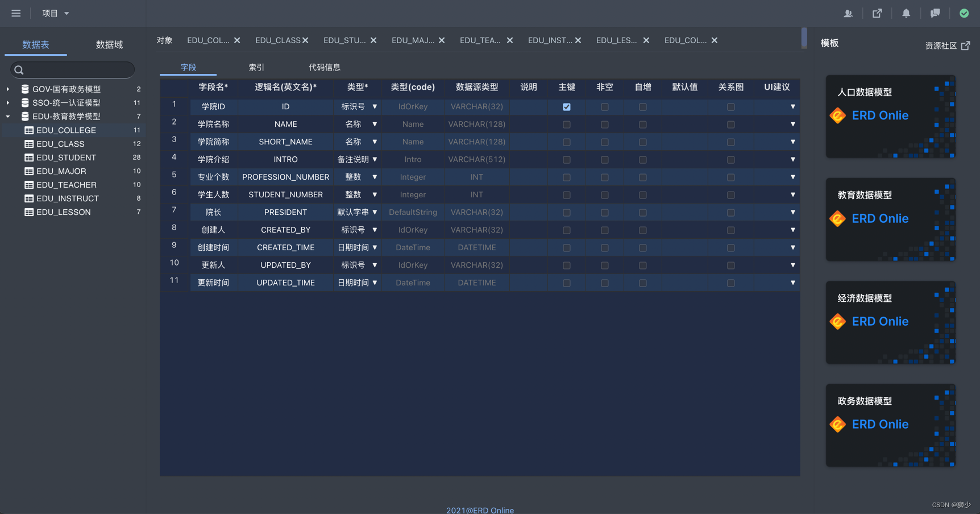Image resolution: width=980 pixels, height=514 pixels.
Task: Close the EDU_LES... tab
Action: click(x=646, y=40)
